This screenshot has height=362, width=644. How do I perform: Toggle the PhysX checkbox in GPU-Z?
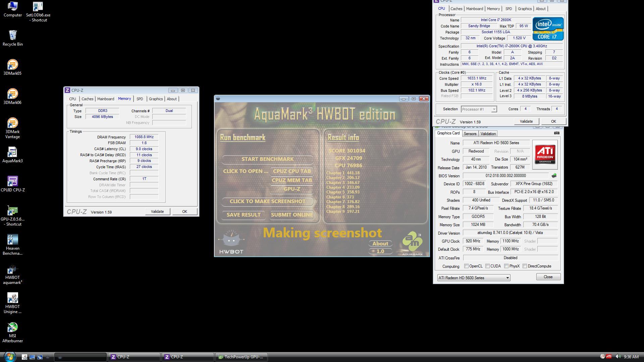pos(506,266)
